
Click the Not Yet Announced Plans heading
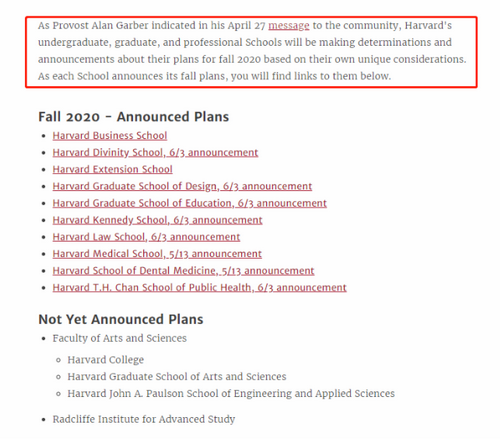click(121, 319)
